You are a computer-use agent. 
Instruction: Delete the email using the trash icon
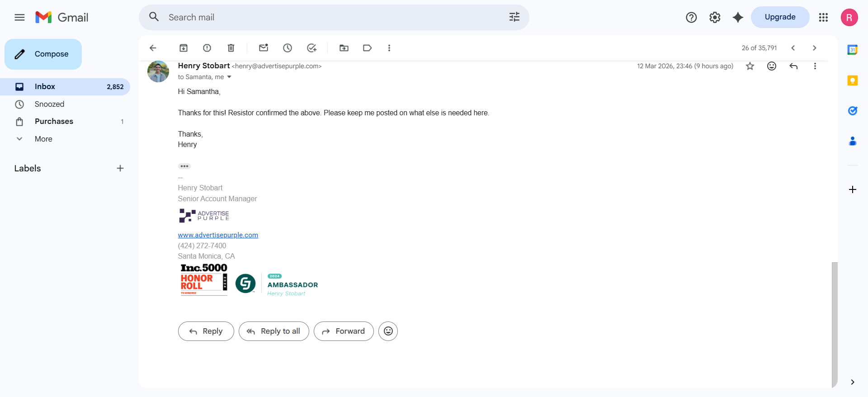231,48
